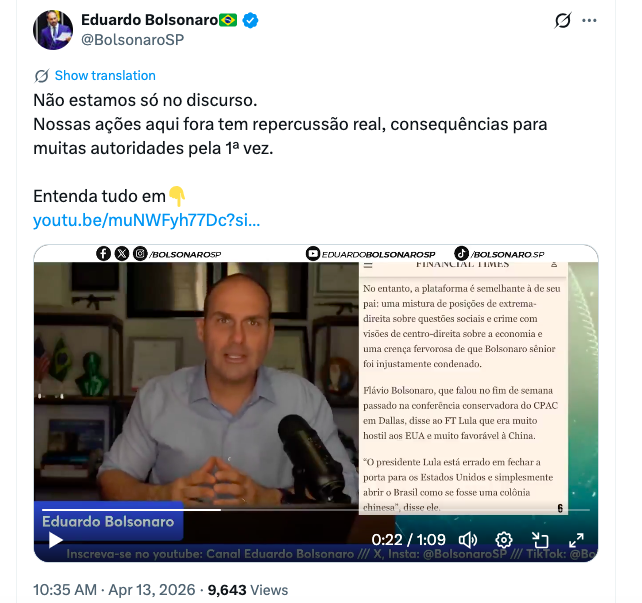The height and width of the screenshot is (603, 642).
Task: Open the video settings gear
Action: 504,540
